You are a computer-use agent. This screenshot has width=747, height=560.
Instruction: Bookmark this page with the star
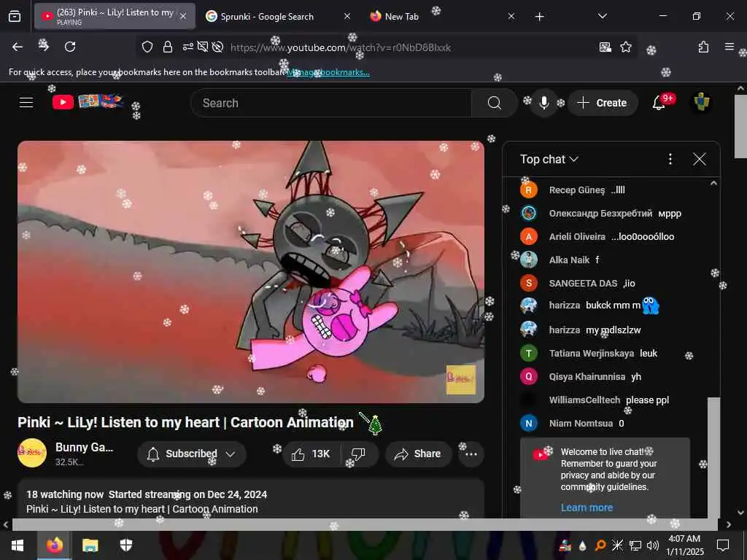(x=626, y=47)
